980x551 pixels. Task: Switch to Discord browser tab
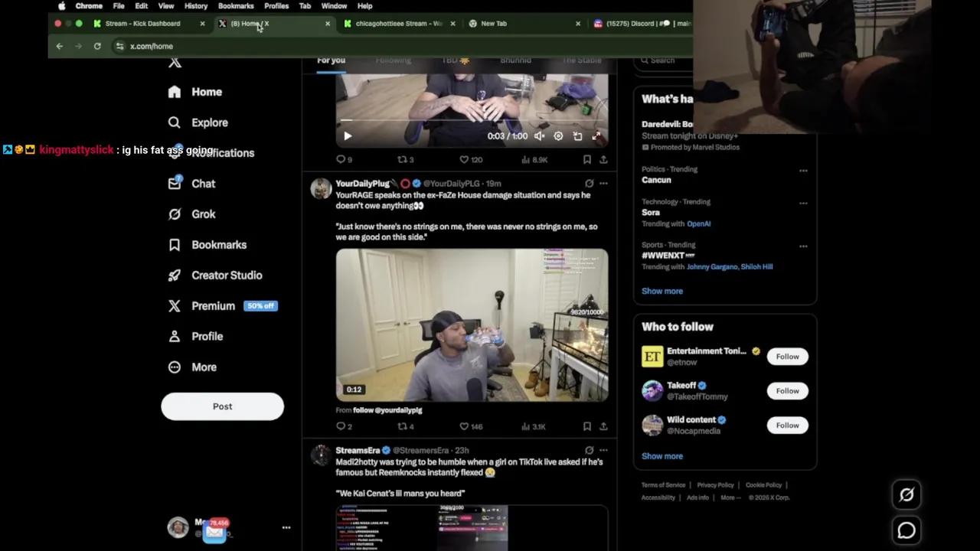642,24
